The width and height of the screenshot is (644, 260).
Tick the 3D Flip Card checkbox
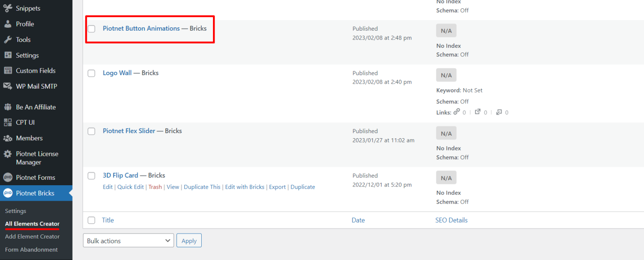click(91, 176)
